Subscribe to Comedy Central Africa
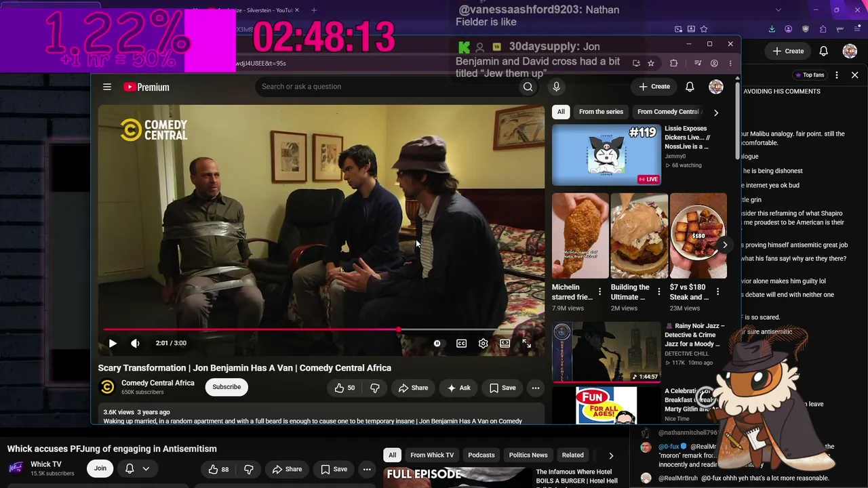868x488 pixels. tap(226, 387)
